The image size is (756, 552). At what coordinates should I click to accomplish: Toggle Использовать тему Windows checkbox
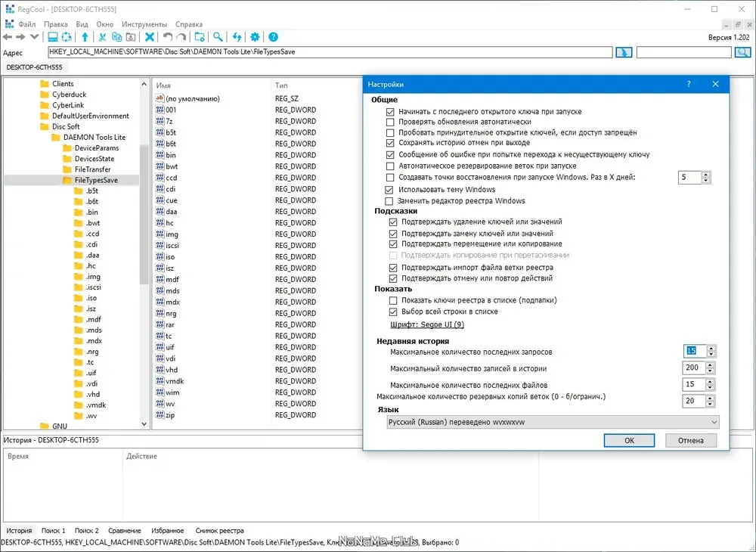(x=389, y=190)
